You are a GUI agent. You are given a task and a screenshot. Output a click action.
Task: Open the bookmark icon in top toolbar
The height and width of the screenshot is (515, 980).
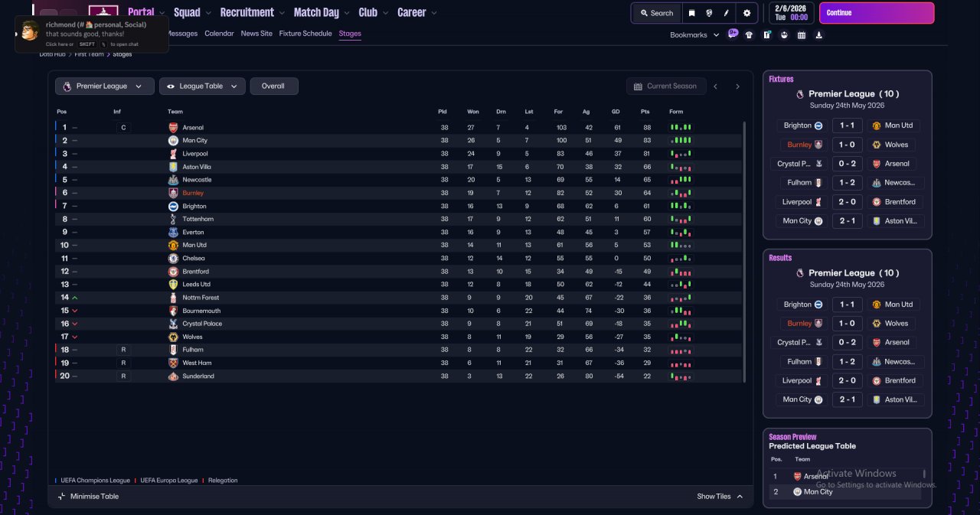(x=691, y=13)
